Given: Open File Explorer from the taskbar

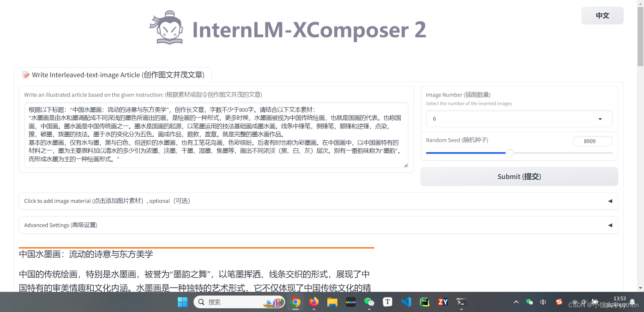Looking at the screenshot, I should pos(332,302).
